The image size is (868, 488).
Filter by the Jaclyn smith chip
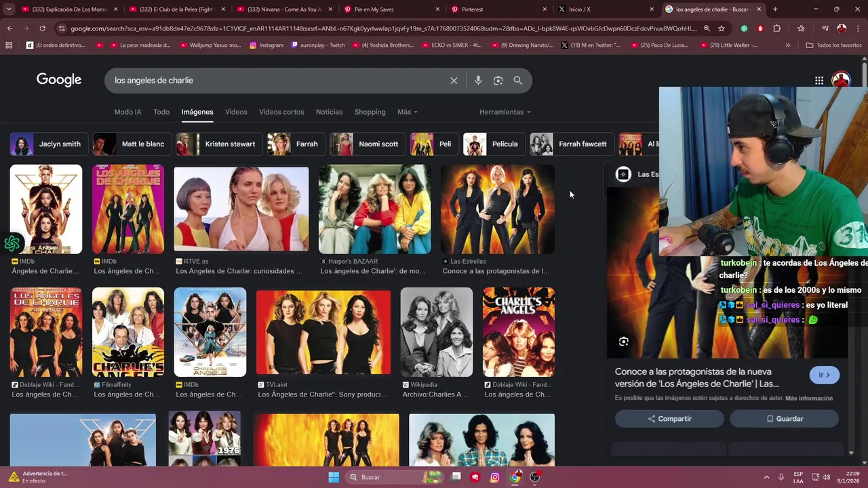click(x=49, y=144)
